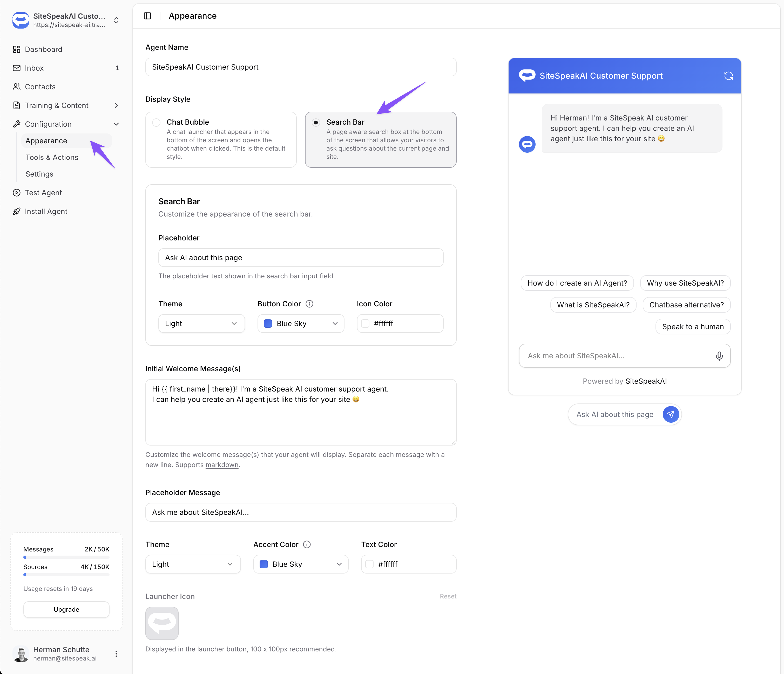Edit the Placeholder Message field
Viewport: 784px width, 674px height.
pyautogui.click(x=301, y=513)
